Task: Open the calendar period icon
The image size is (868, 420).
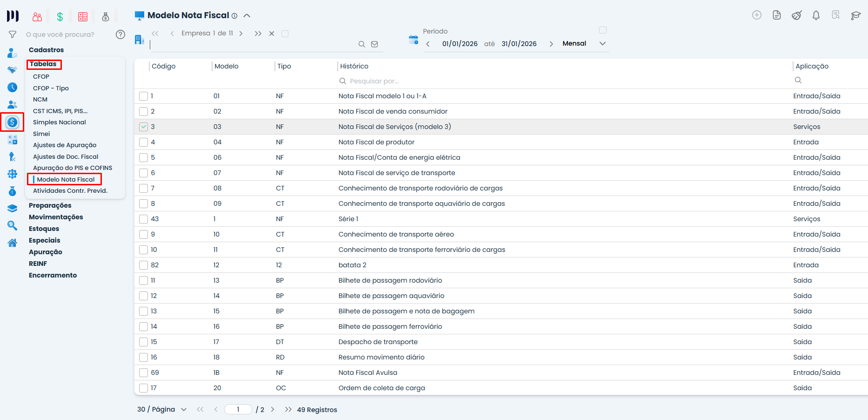Action: [x=414, y=40]
